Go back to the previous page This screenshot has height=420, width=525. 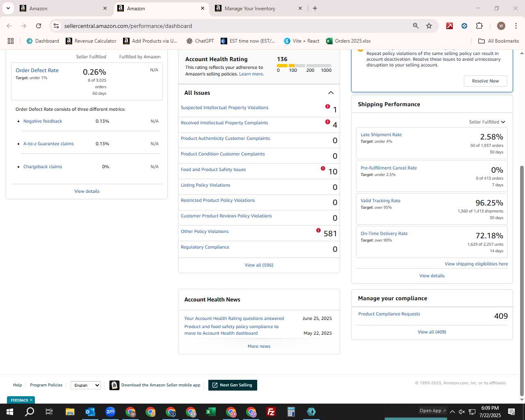9,26
